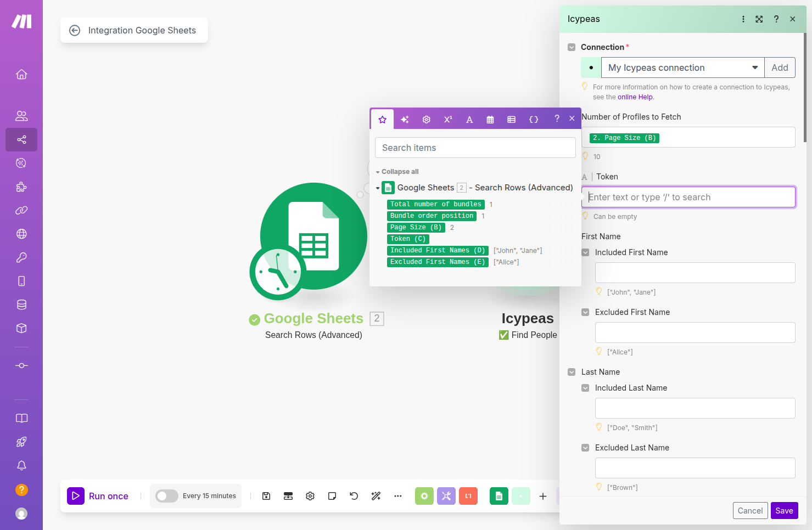Viewport: 812px width, 530px height.
Task: Toggle the Excluded Last Name checkbox
Action: pyautogui.click(x=585, y=448)
